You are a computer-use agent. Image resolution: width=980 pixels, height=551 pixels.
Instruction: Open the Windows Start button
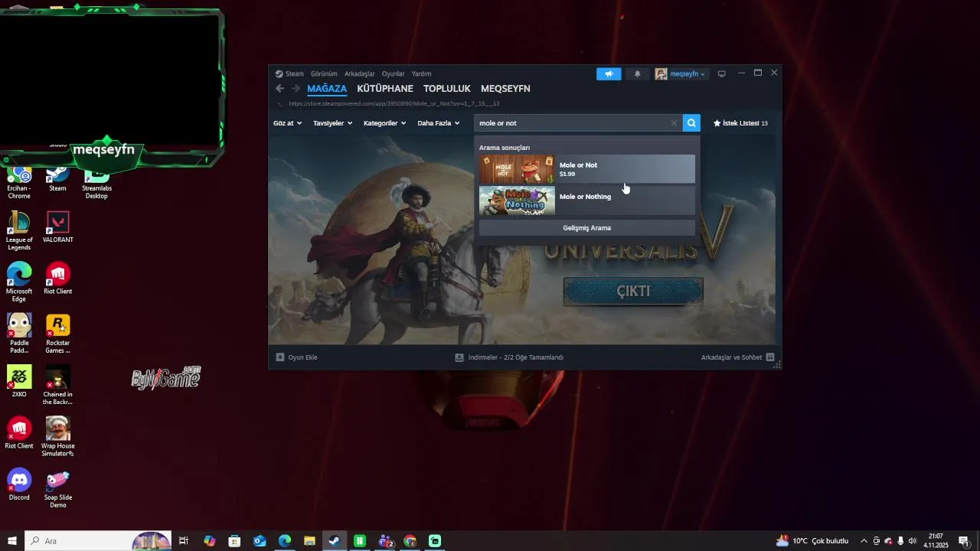(x=12, y=541)
